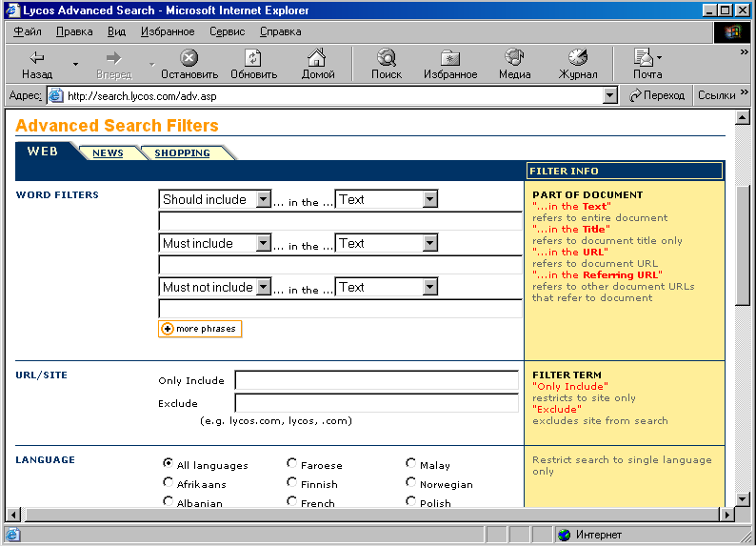Open the Must include dropdown
Image resolution: width=756 pixels, height=547 pixels.
(263, 243)
